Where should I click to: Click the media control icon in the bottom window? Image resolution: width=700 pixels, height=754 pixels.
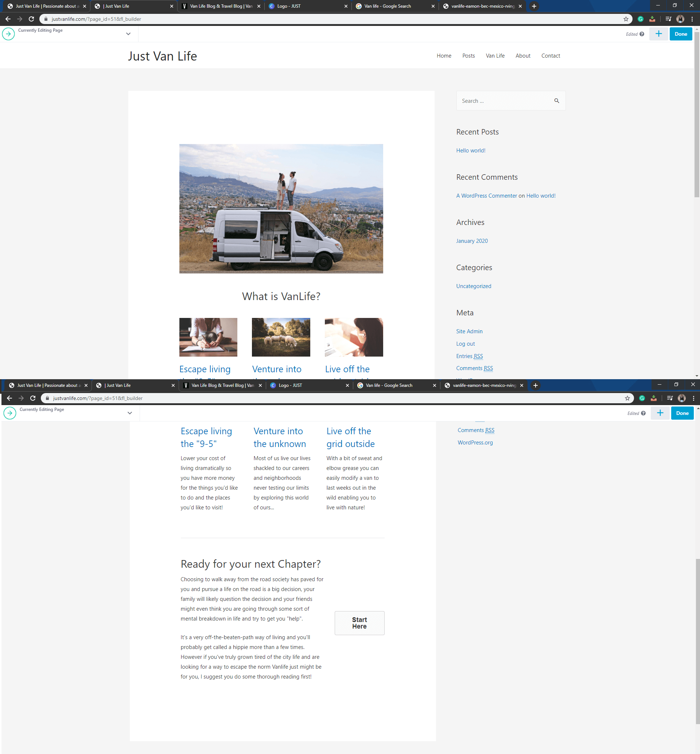click(x=670, y=398)
